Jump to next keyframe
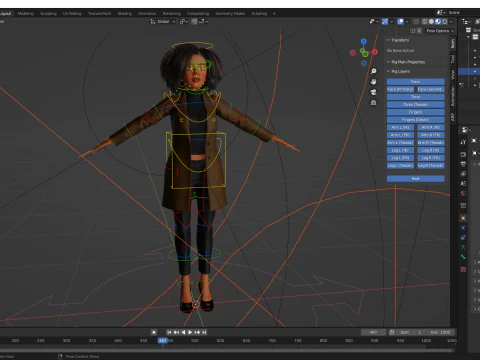The height and width of the screenshot is (360, 480). tap(197, 332)
